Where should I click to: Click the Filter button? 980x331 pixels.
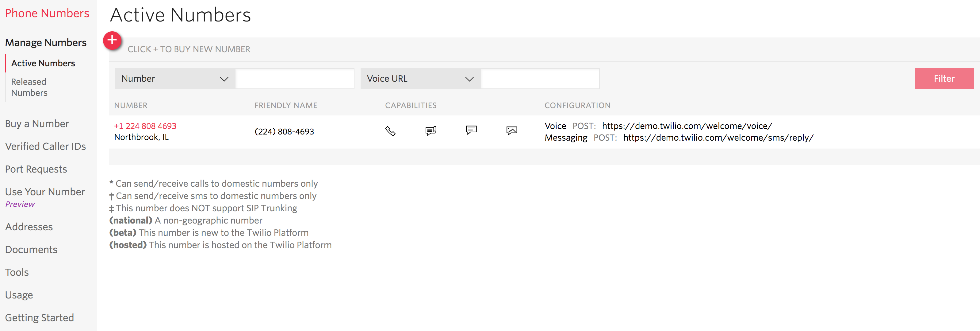tap(944, 79)
